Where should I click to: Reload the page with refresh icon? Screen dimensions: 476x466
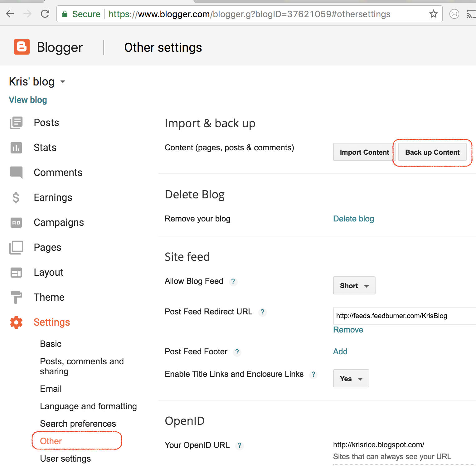pos(45,14)
